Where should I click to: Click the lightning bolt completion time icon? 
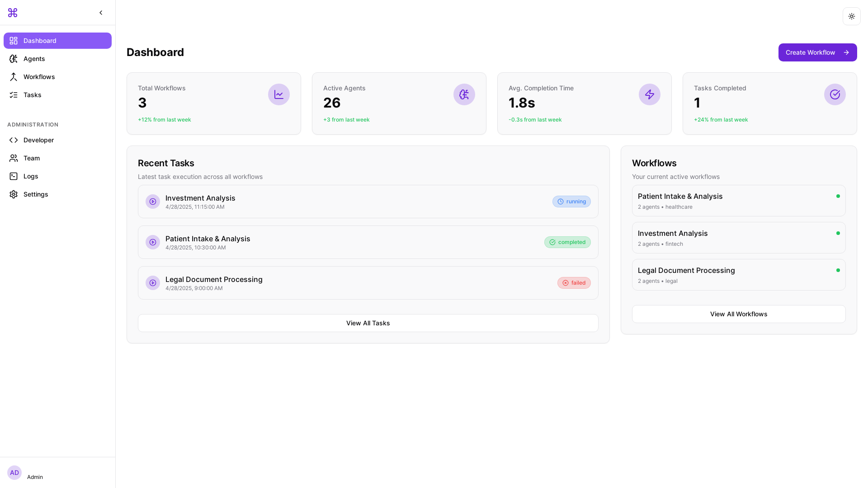tap(649, 94)
